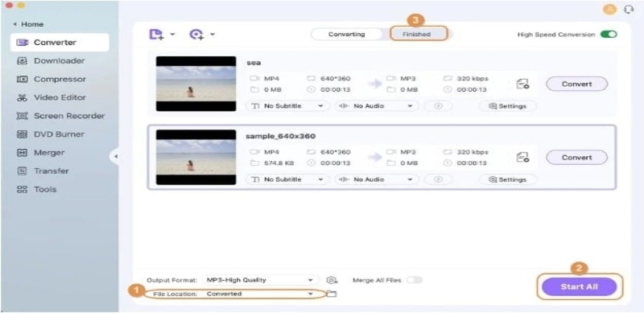This screenshot has width=644, height=313.
Task: Click Convert for sample_640x360
Action: (x=576, y=158)
